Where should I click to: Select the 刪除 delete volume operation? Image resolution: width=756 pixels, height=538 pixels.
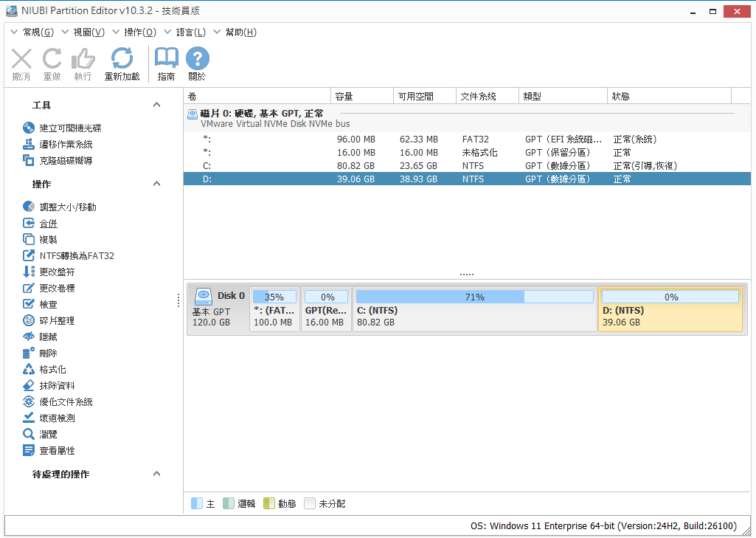tap(40, 354)
